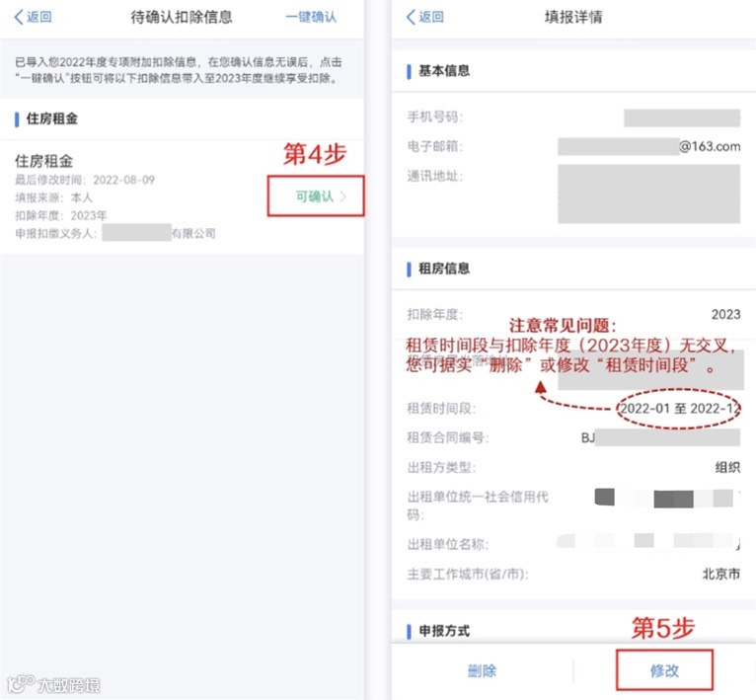The height and width of the screenshot is (700, 756).
Task: Tap the 租赁合同编号 value starting BJ
Action: point(660,437)
